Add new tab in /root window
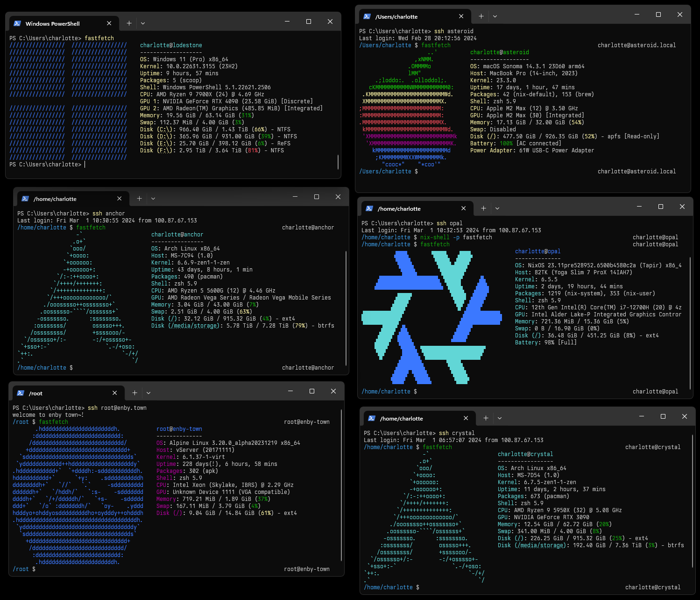Viewport: 700px width, 600px height. click(135, 393)
